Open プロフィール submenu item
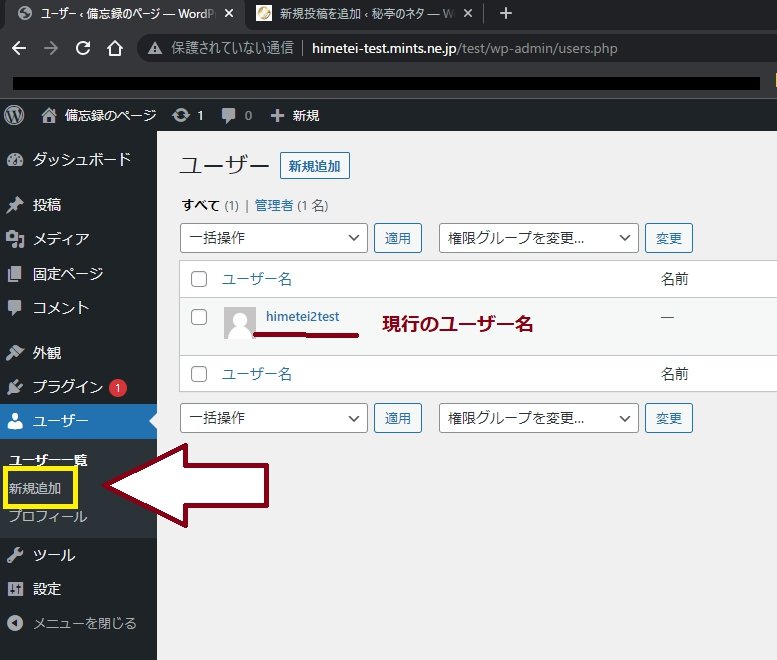The image size is (777, 660). click(48, 516)
